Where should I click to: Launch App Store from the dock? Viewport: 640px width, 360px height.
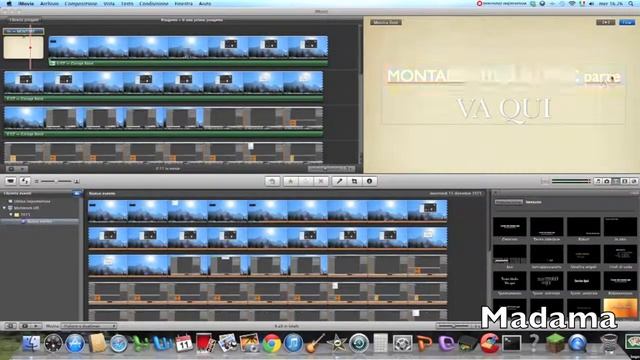[x=75, y=343]
